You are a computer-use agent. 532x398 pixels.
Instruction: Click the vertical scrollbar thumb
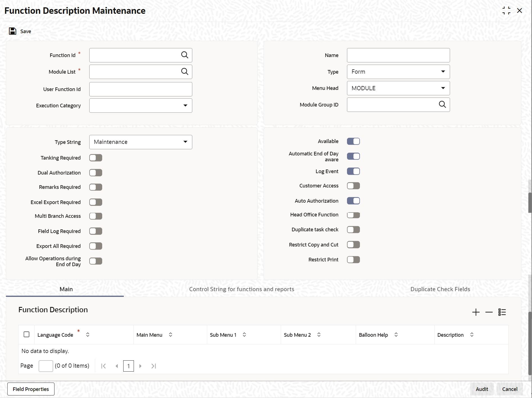click(530, 202)
